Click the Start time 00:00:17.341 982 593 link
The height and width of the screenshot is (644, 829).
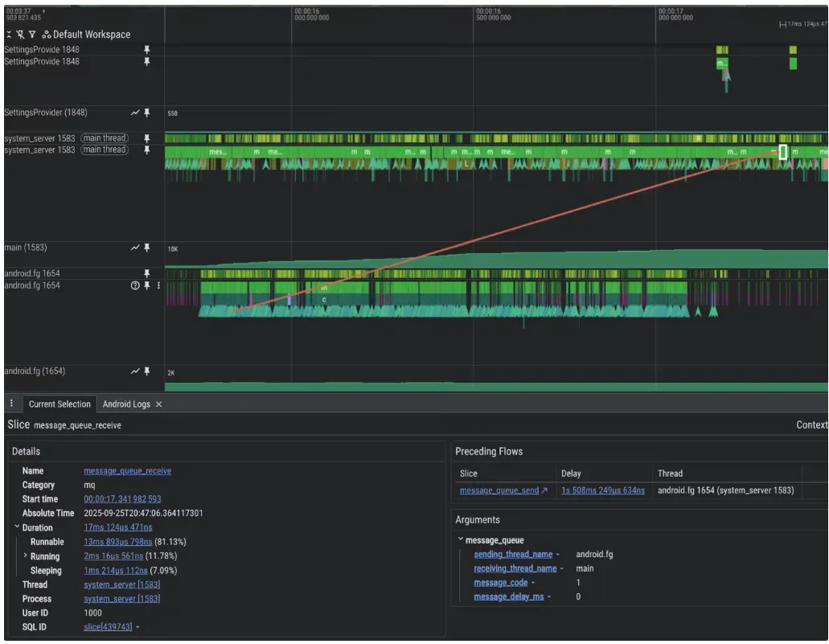click(x=123, y=499)
